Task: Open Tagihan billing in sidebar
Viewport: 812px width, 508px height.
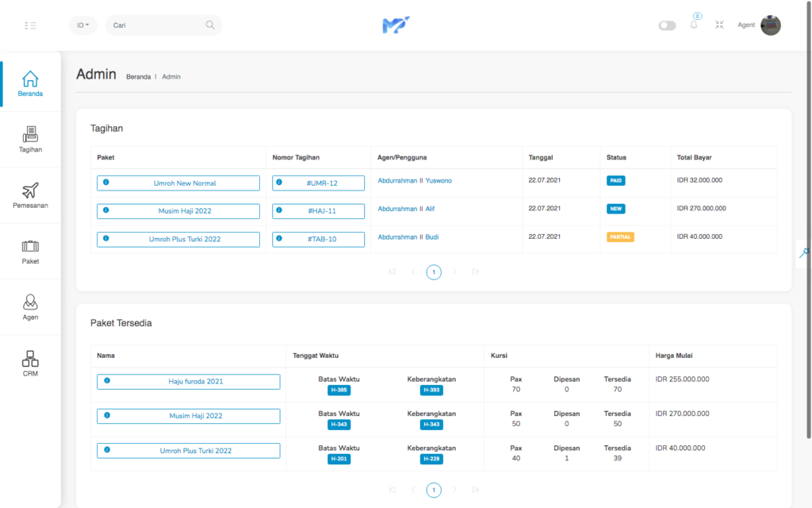Action: point(30,139)
